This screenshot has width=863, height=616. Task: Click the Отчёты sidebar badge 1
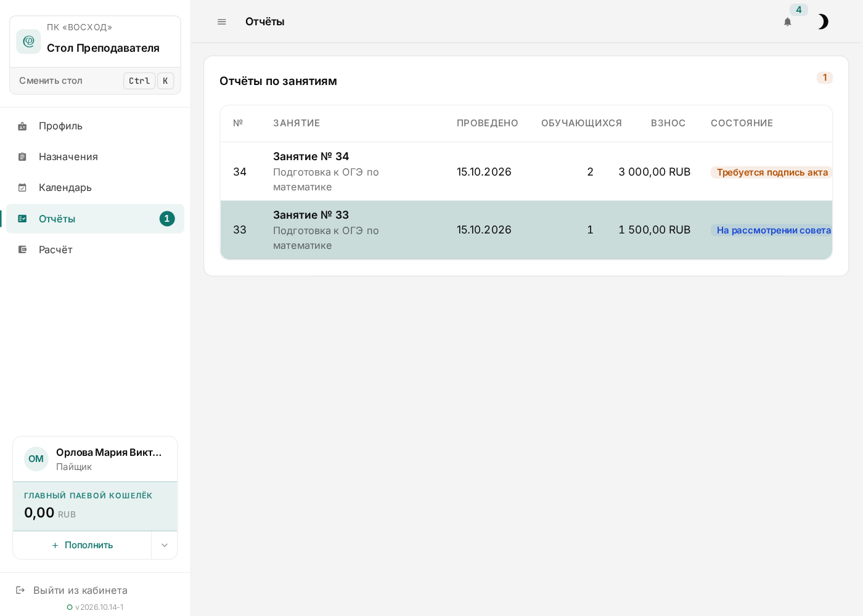pos(167,219)
